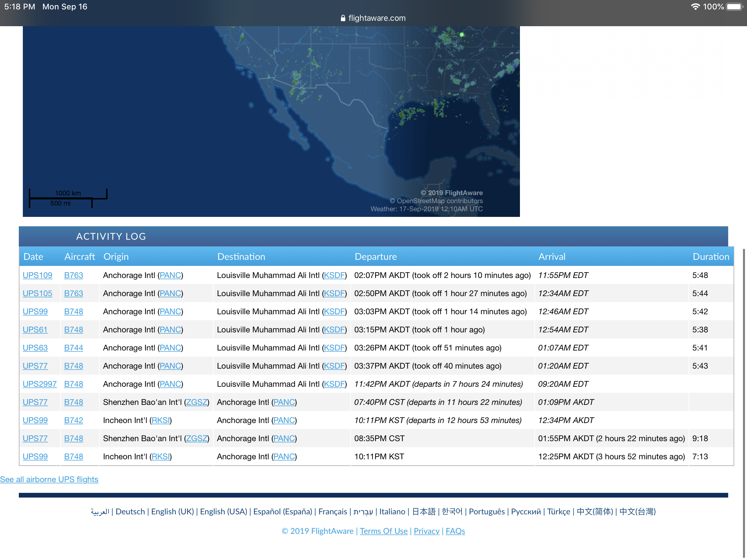Open flight UPS61 link
747x560 pixels.
coord(35,330)
